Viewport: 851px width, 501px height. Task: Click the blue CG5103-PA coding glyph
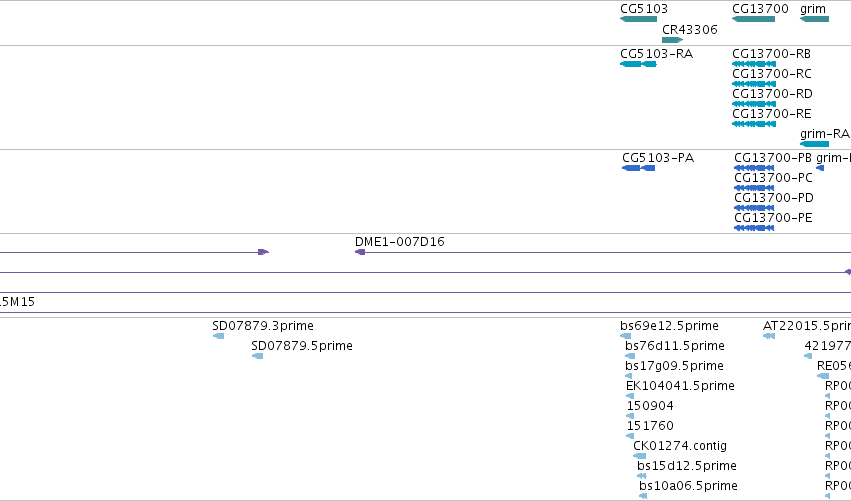coord(638,168)
